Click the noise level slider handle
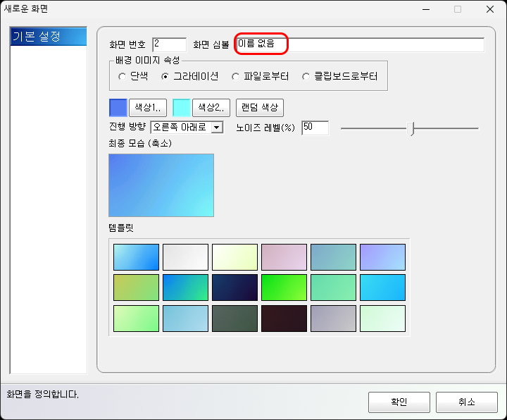 tap(413, 128)
